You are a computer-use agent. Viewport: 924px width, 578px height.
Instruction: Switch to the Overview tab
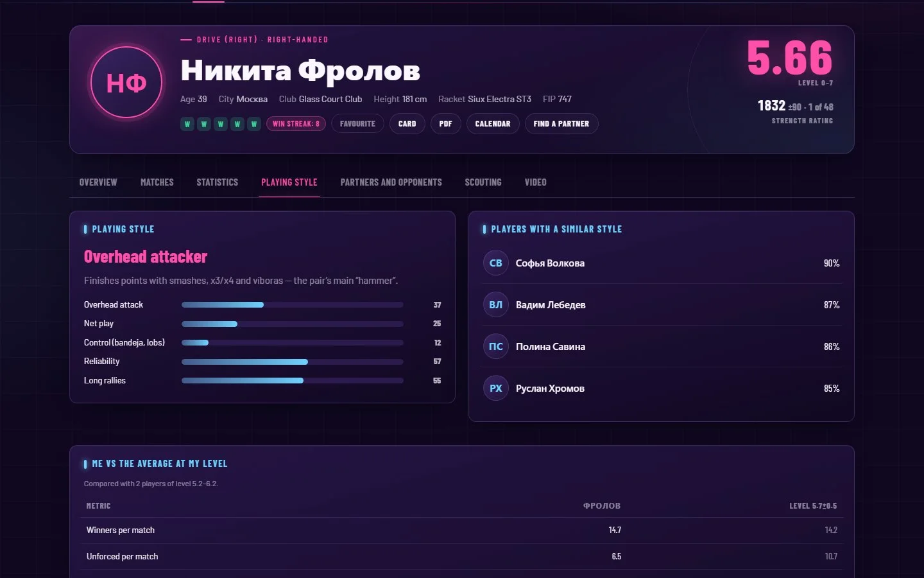click(98, 182)
